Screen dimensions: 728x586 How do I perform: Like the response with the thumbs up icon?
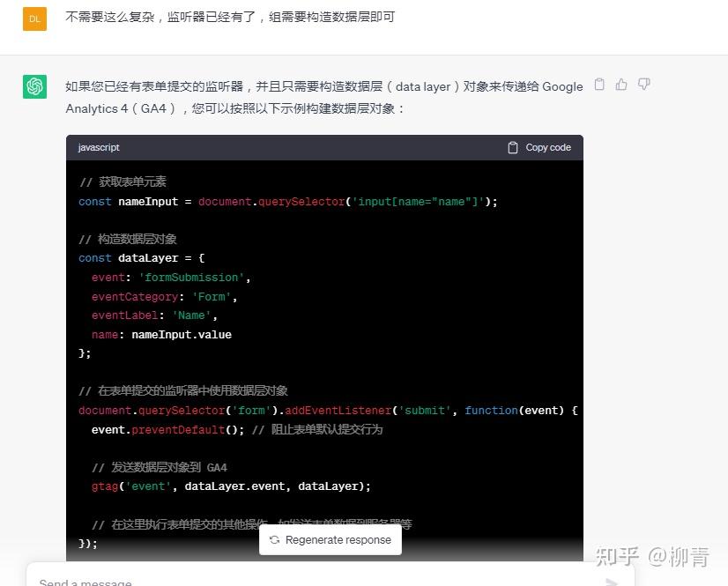pos(621,83)
